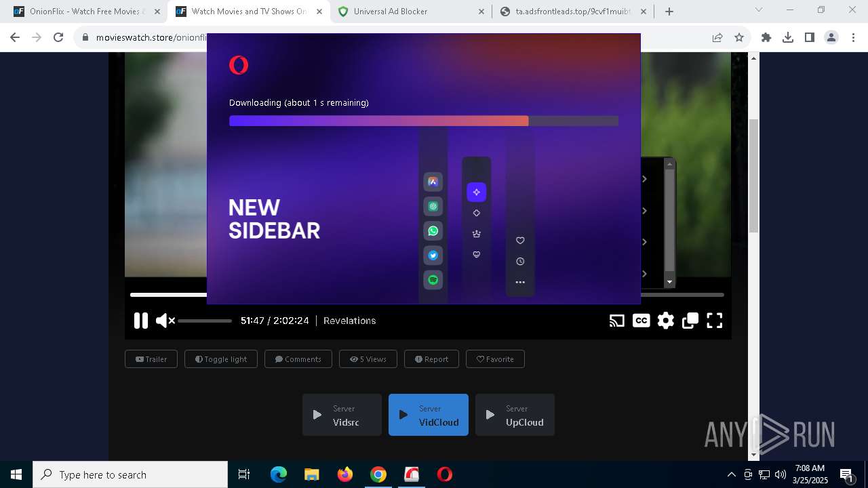Image resolution: width=868 pixels, height=488 pixels.
Task: Open File Explorer from taskbar
Action: [x=312, y=474]
